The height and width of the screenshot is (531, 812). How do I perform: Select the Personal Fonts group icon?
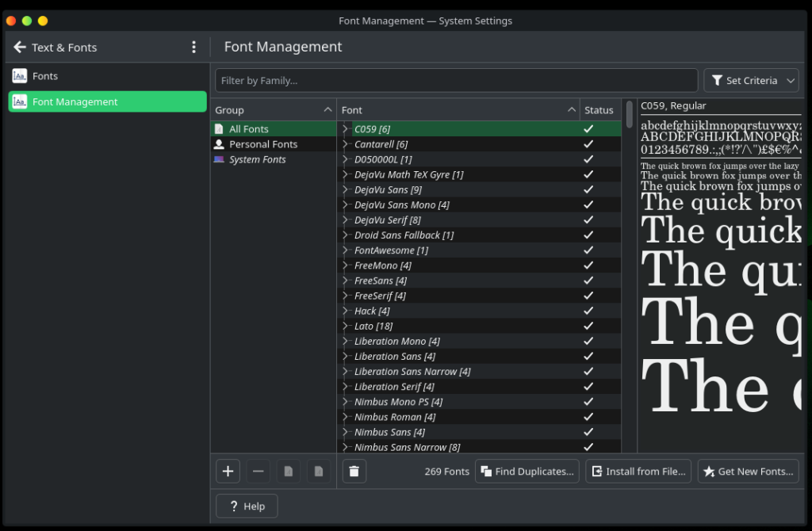coord(220,144)
